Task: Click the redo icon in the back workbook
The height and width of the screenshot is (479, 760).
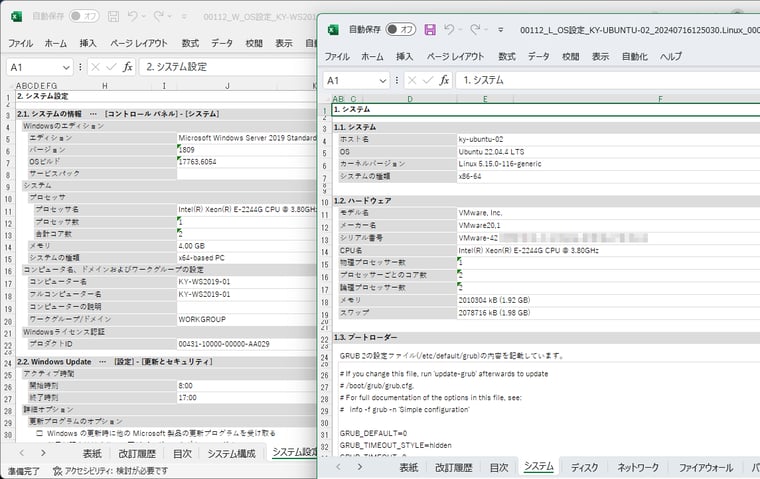Action: tap(158, 16)
